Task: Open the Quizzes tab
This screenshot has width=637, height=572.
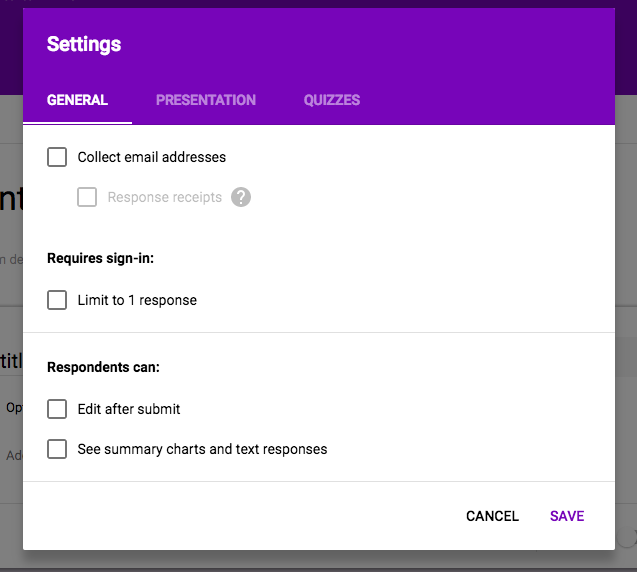Action: click(332, 100)
